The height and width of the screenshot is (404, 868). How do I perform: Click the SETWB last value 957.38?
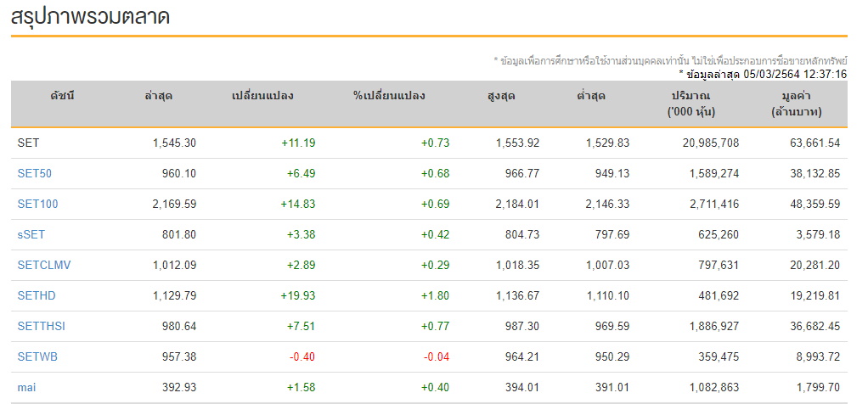click(179, 357)
